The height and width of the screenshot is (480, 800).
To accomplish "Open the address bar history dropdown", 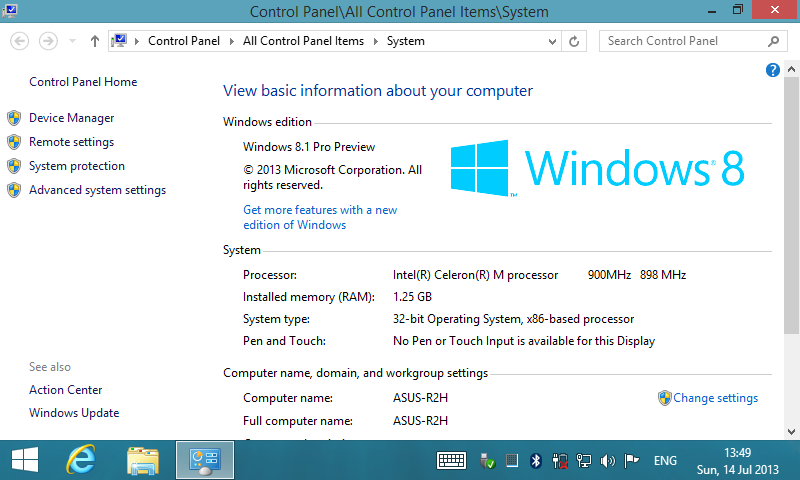I will click(x=552, y=41).
